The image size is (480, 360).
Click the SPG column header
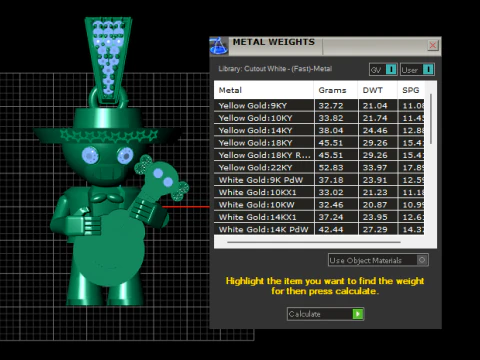point(411,90)
